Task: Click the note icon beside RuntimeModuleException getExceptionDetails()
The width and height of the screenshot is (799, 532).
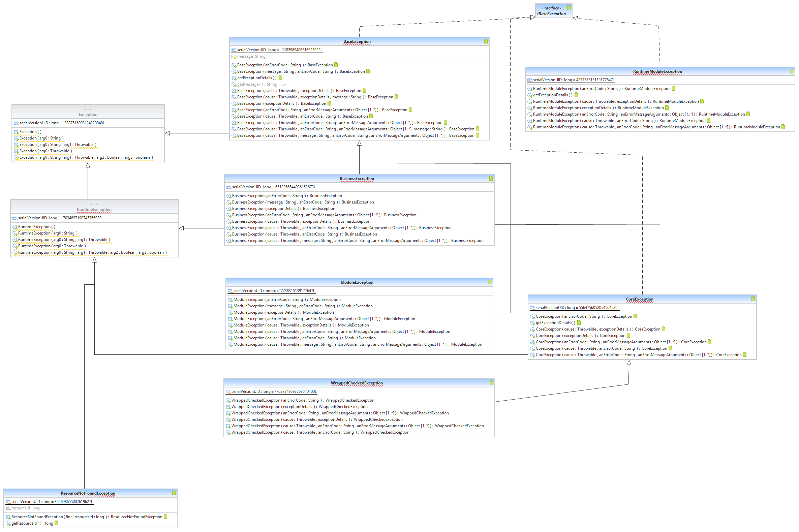Action: tap(576, 95)
